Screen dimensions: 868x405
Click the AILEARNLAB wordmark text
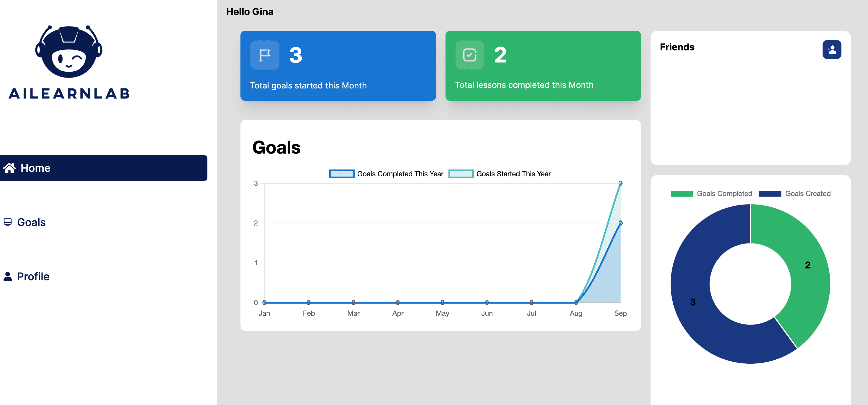pyautogui.click(x=69, y=94)
